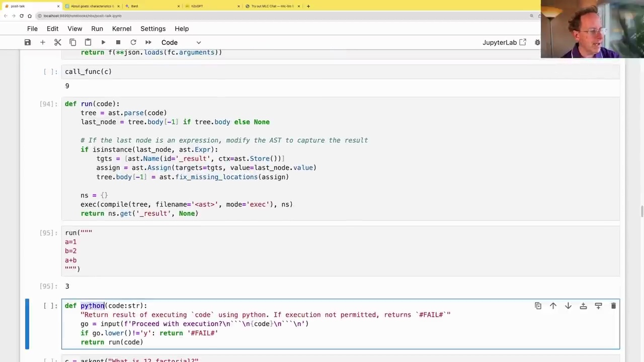The image size is (644, 362).
Task: Go to the browser home page
Action: pos(30,16)
